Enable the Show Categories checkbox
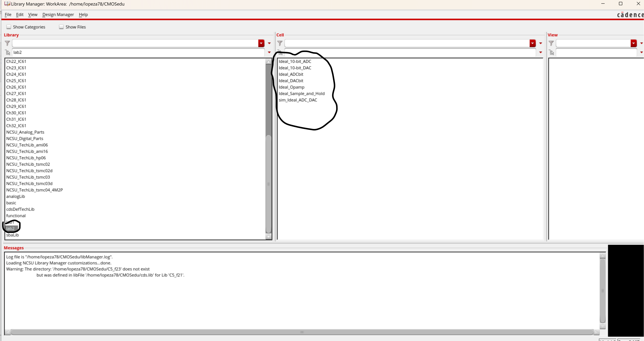 pyautogui.click(x=9, y=27)
